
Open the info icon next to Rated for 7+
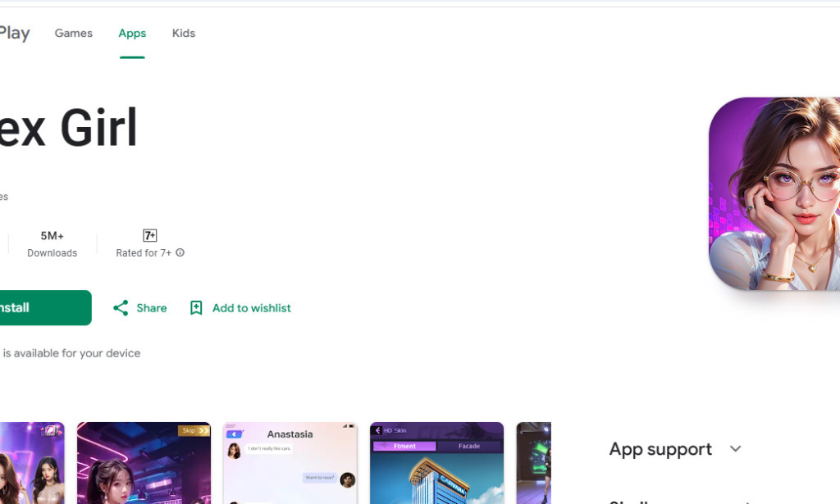pos(180,253)
